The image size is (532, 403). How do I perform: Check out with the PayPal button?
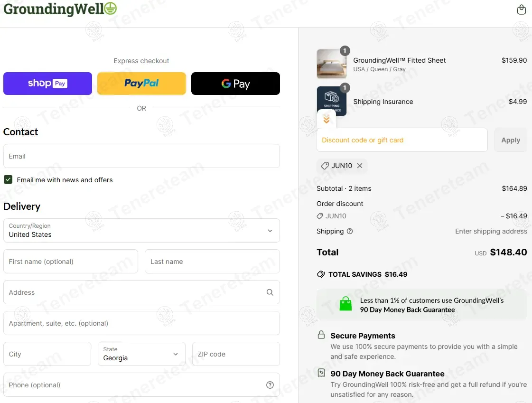(141, 84)
